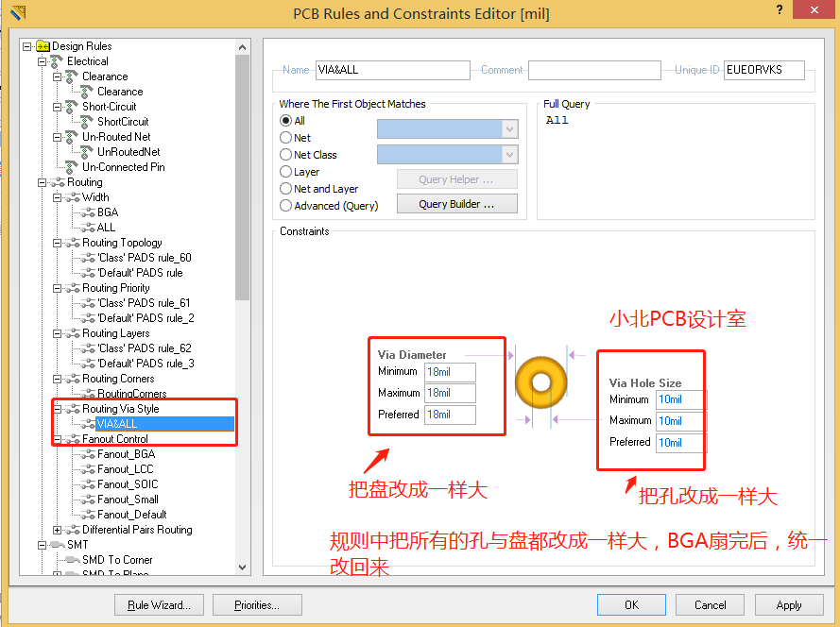Click the Fanout_LCC rule icon
The image size is (840, 627).
pyautogui.click(x=88, y=469)
